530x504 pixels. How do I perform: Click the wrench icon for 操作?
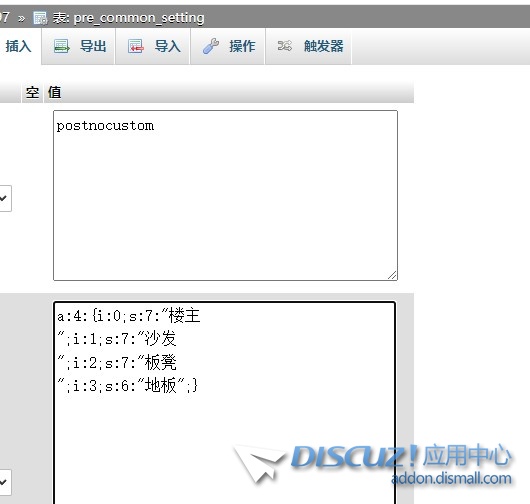[x=211, y=46]
